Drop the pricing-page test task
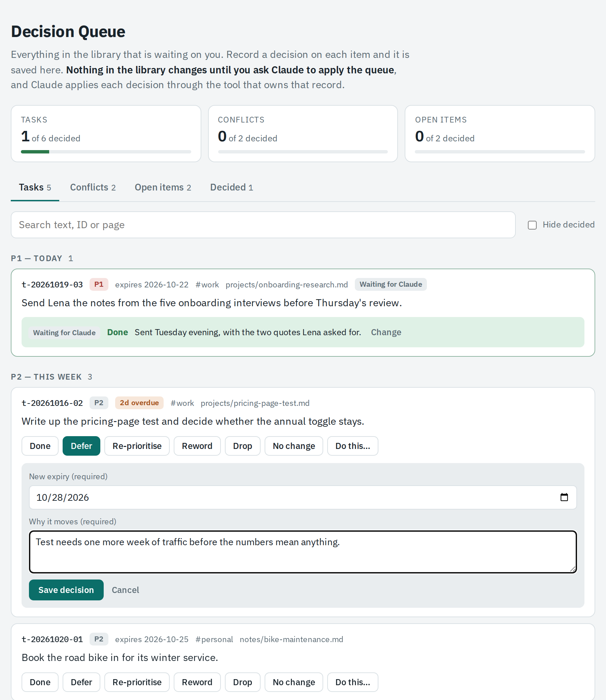The width and height of the screenshot is (606, 700). [x=242, y=446]
